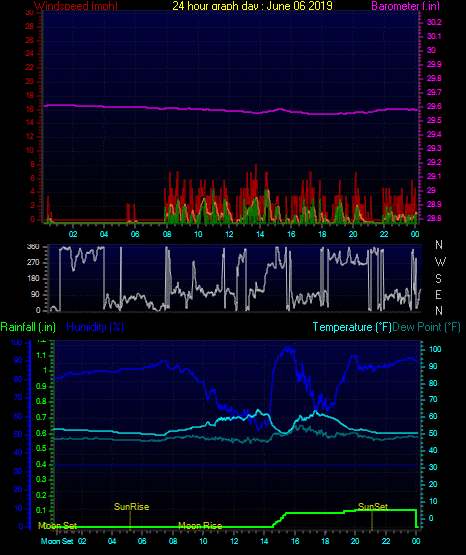The width and height of the screenshot is (466, 555).
Task: Select the Temperature (°F) legend label
Action: (x=352, y=327)
